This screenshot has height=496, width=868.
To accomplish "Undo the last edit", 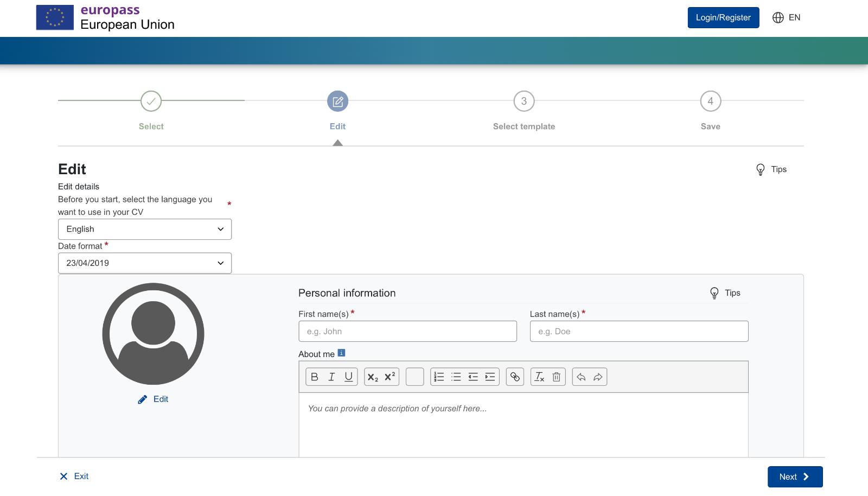I will (581, 377).
